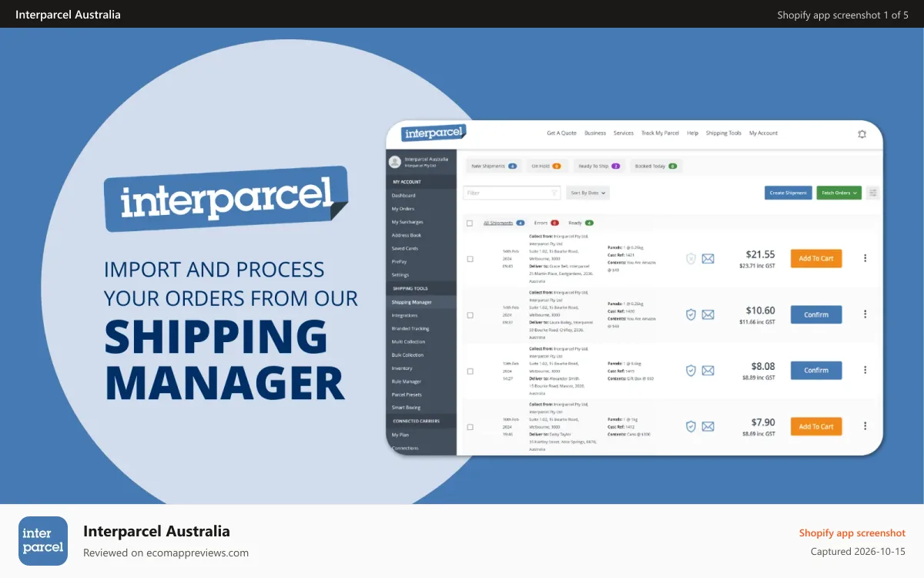Open the column settings icon beside Fetch Orders

click(x=872, y=193)
